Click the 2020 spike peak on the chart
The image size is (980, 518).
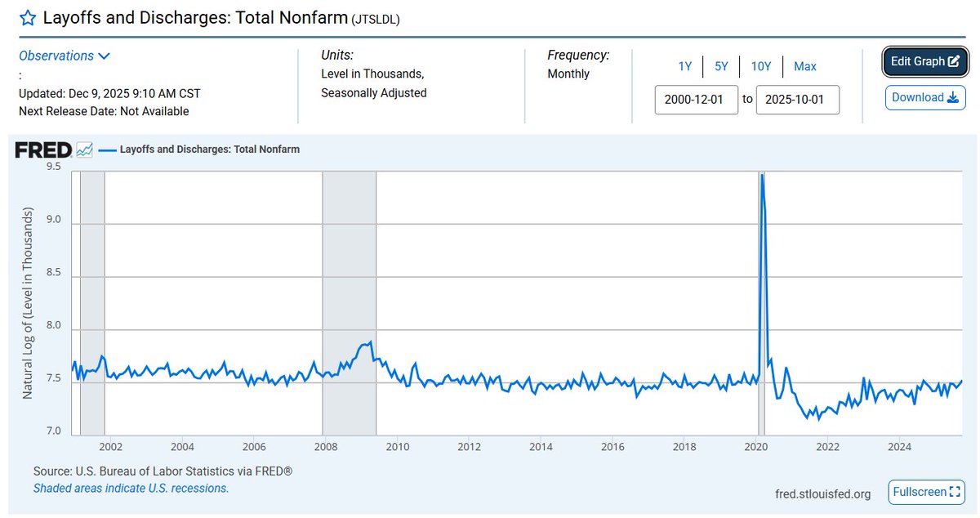tap(762, 175)
